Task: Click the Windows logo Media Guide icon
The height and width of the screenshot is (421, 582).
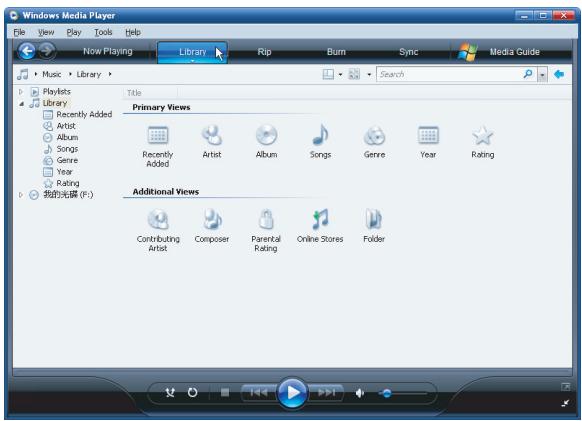Action: pos(468,52)
